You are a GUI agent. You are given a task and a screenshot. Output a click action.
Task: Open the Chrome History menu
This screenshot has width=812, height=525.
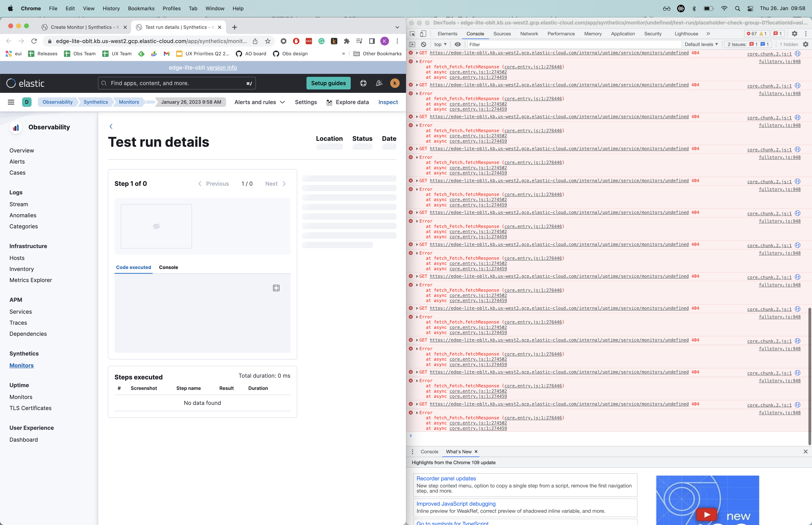111,8
